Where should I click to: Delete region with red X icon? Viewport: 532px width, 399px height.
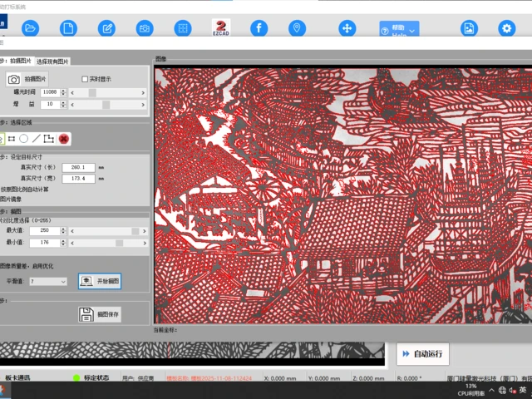63,139
